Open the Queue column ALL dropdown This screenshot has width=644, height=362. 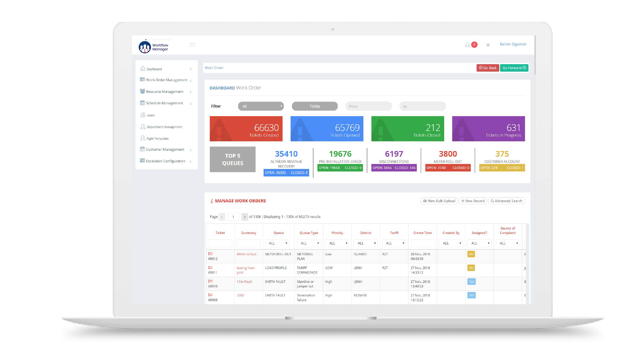tap(277, 243)
